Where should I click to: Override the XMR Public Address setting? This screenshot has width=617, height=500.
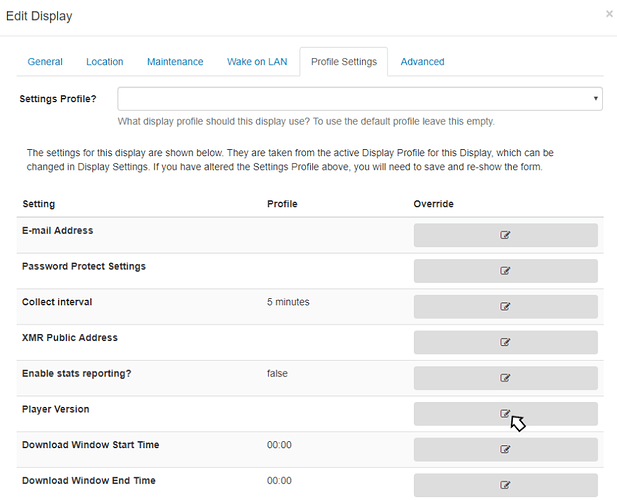click(x=505, y=342)
